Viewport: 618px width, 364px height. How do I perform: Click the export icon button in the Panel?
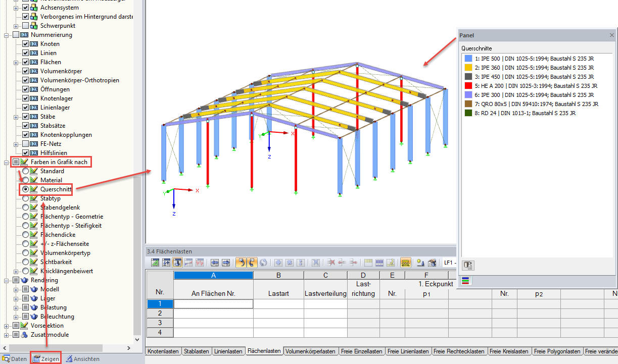pos(468,266)
